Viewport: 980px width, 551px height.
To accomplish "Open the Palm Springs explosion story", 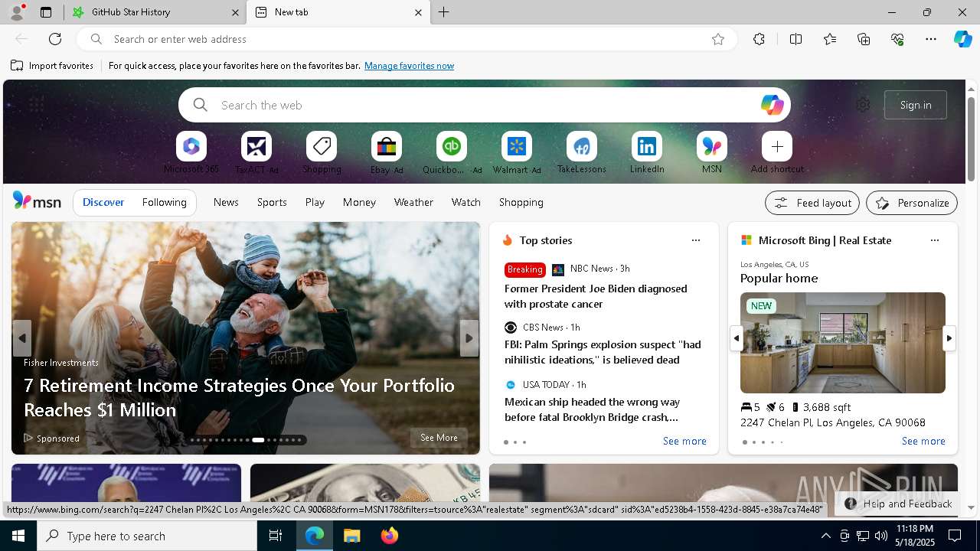I will (603, 352).
